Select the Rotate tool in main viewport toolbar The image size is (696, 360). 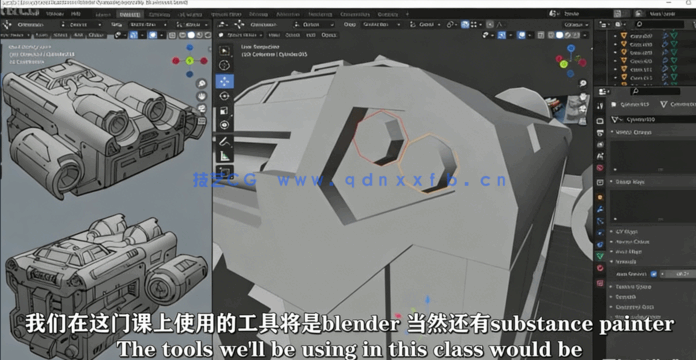tap(225, 96)
